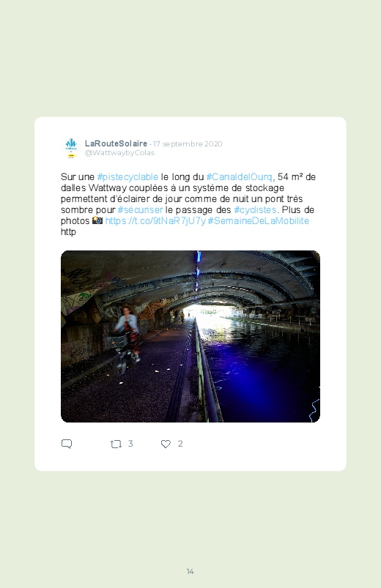381x588 pixels.
Task: Click the cyclist in the photo
Action: click(x=126, y=339)
